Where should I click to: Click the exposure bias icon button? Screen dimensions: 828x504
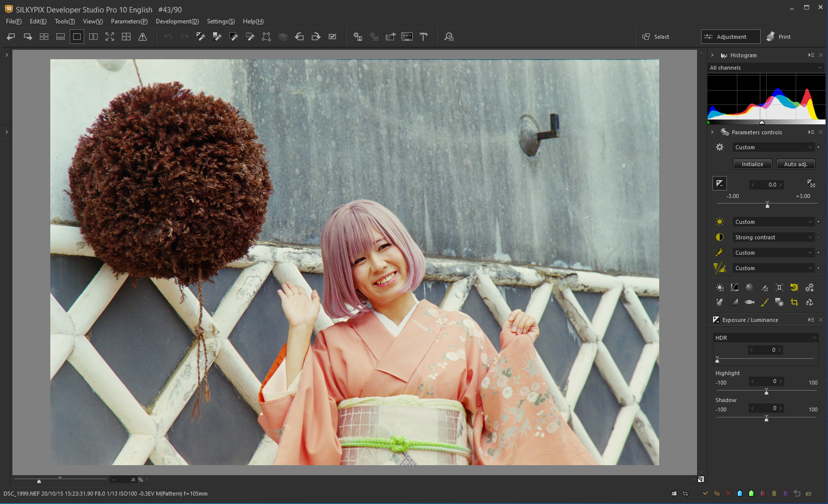(x=719, y=184)
